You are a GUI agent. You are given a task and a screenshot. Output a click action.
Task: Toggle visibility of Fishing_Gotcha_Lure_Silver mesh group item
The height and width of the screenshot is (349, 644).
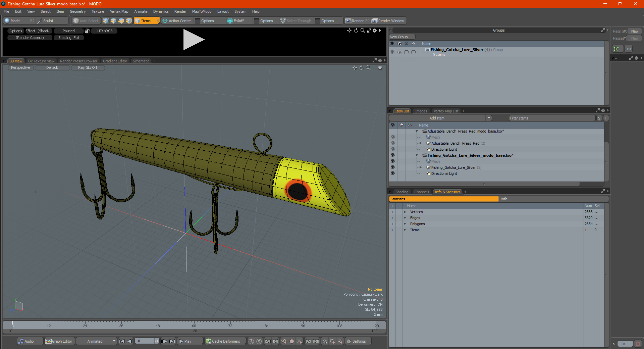392,167
